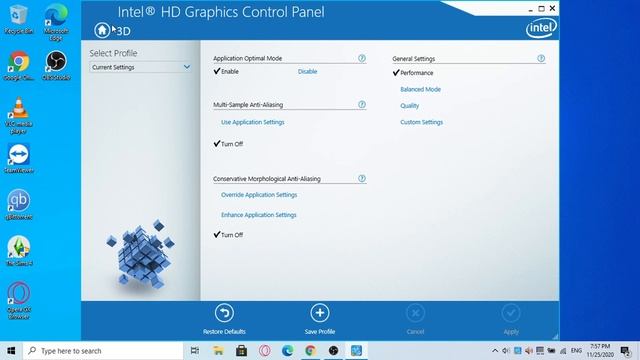Click the Intel logo

(541, 28)
